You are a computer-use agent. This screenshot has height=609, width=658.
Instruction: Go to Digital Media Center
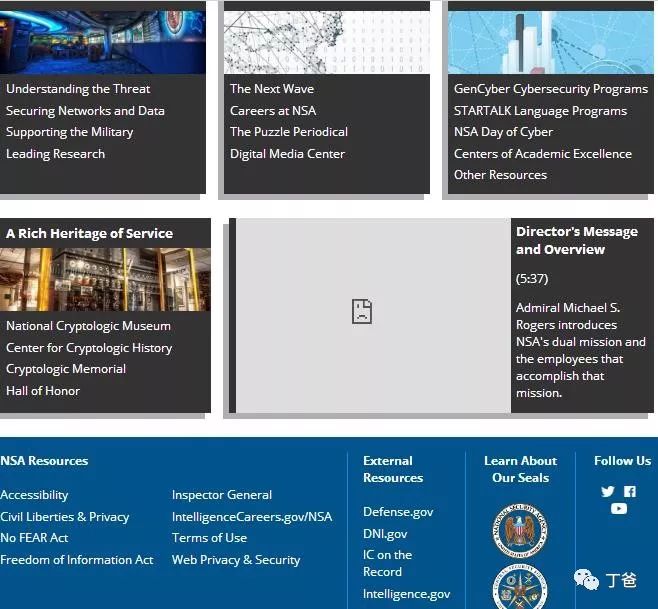pyautogui.click(x=287, y=154)
